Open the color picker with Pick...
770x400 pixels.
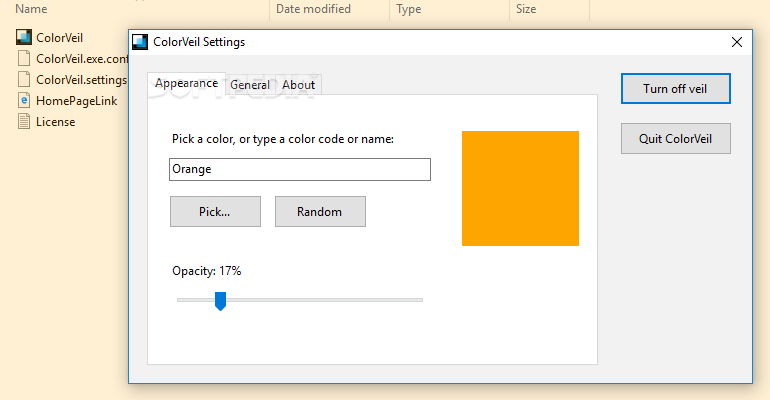coord(215,212)
